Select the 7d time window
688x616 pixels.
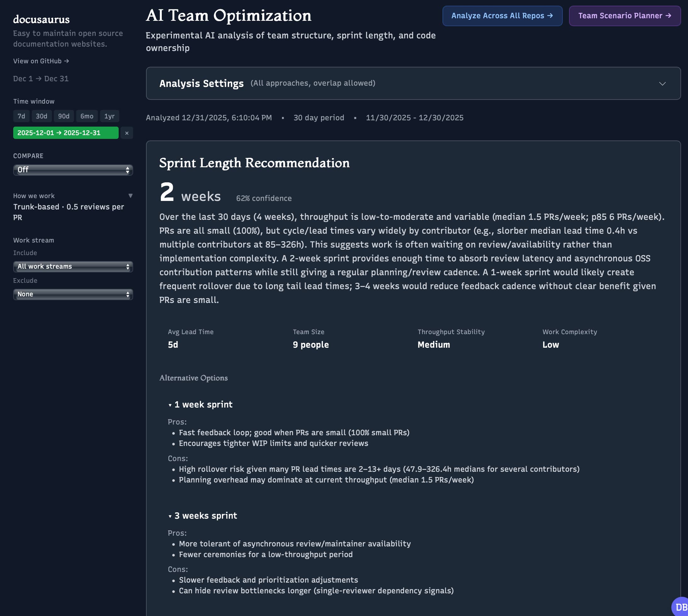[x=21, y=116]
